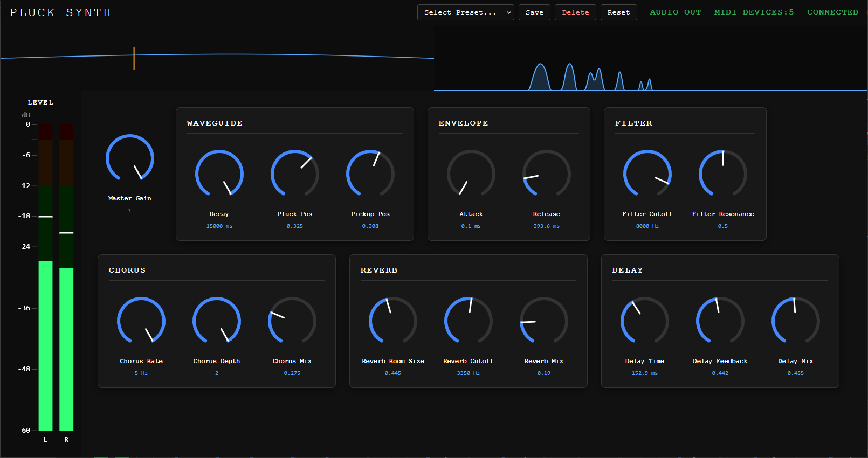Viewport: 868px width, 458px height.
Task: Click the Reverb Mix knob
Action: click(544, 321)
